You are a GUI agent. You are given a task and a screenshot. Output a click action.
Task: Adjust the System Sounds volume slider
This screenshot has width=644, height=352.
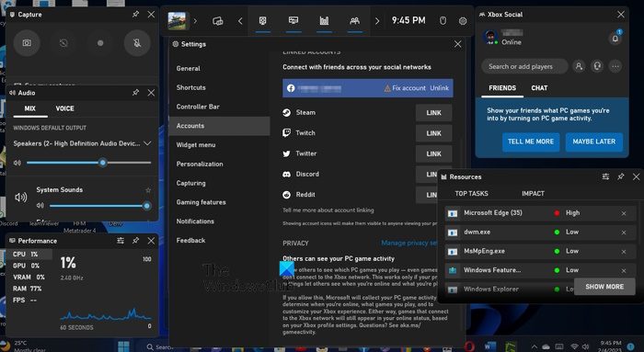tap(99, 206)
